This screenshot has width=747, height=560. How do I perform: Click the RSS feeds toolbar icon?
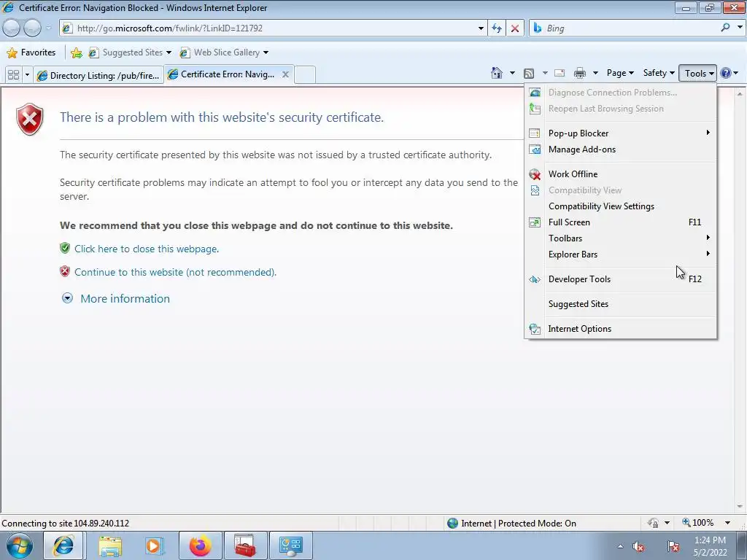tap(529, 74)
